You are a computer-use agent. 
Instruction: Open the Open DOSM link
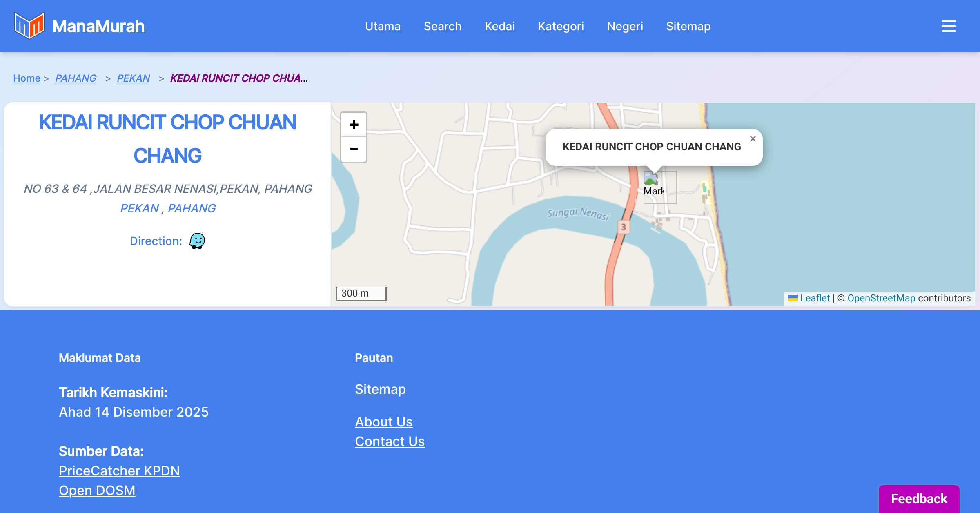click(x=97, y=491)
